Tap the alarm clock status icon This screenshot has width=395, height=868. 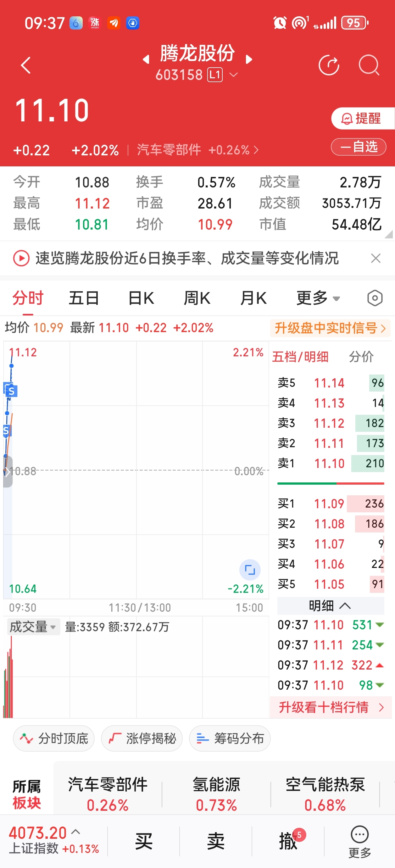click(x=280, y=23)
